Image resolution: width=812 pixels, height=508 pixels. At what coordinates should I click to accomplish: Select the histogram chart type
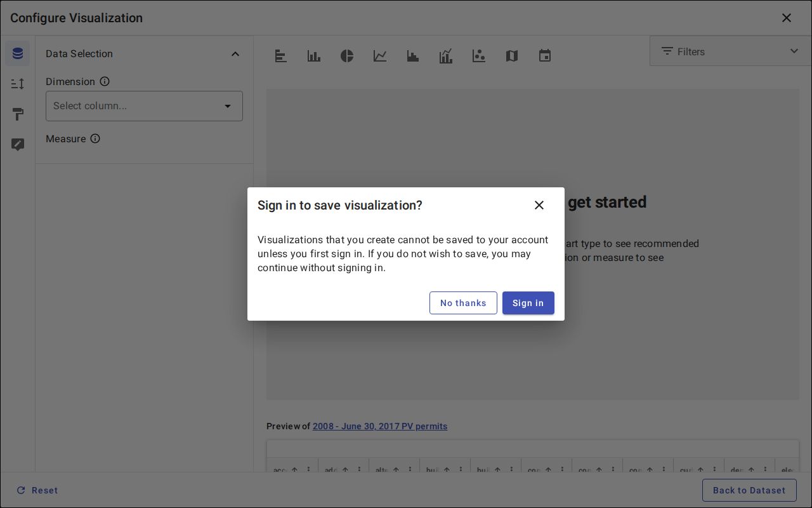click(413, 56)
